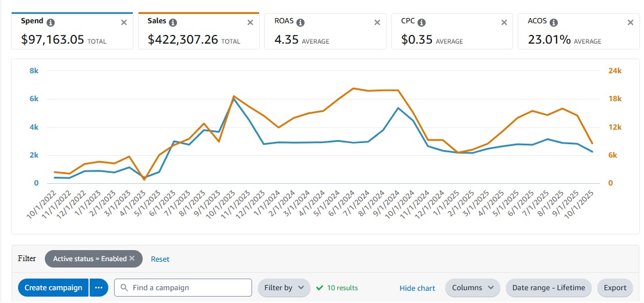This screenshot has width=644, height=303.
Task: Remove the Sales metric card
Action: point(250,22)
